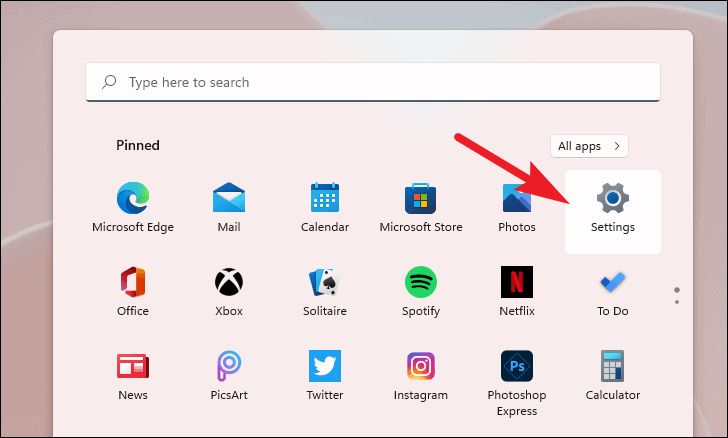Open the To Do app
This screenshot has width=728, height=438.
click(x=613, y=292)
